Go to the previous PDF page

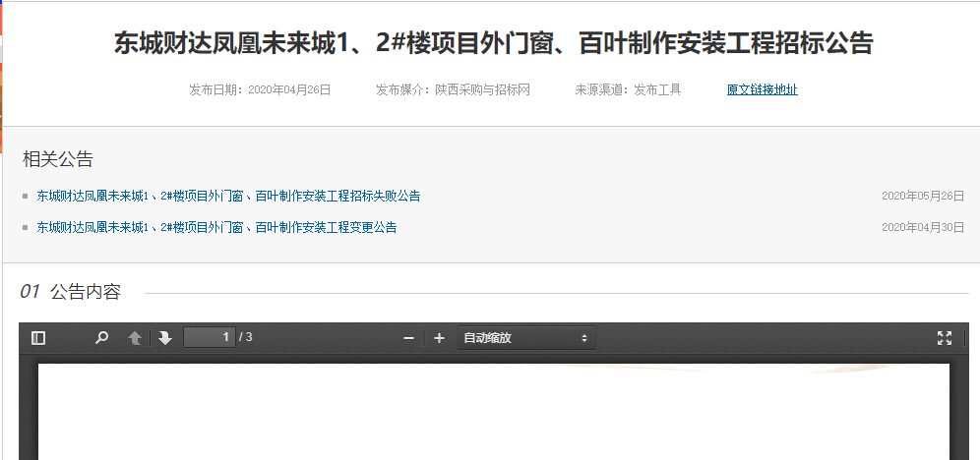coord(135,338)
